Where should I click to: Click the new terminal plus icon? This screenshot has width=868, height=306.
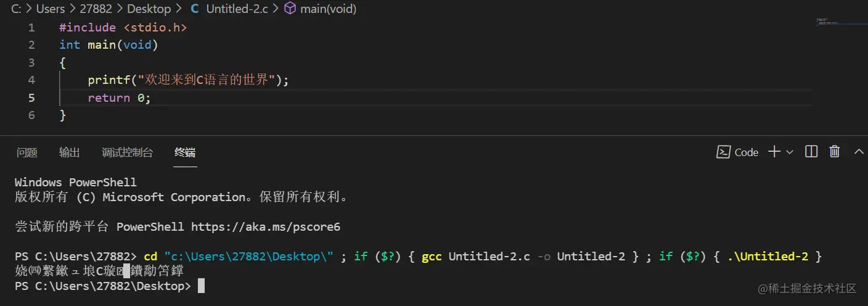point(774,152)
